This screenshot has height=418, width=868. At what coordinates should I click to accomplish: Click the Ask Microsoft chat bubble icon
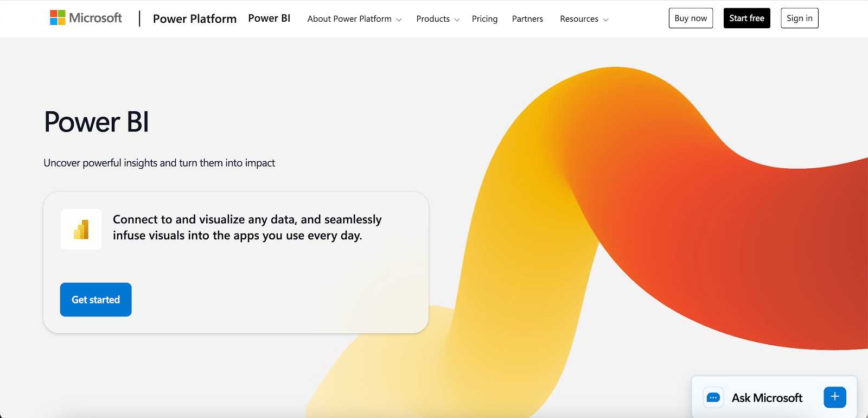(x=713, y=398)
